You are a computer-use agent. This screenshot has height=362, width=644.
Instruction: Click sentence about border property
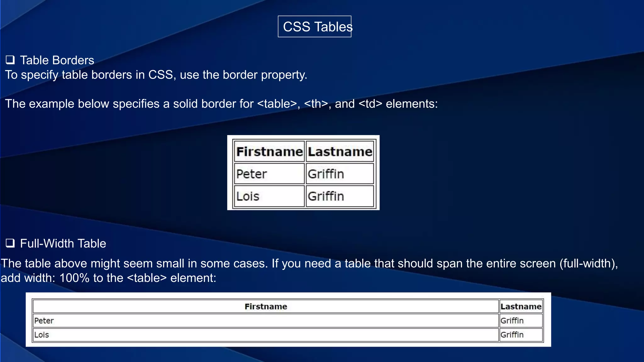(x=156, y=75)
